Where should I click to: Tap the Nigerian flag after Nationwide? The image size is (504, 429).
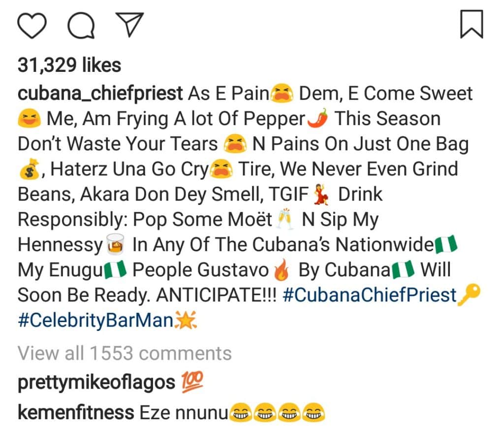pyautogui.click(x=447, y=245)
